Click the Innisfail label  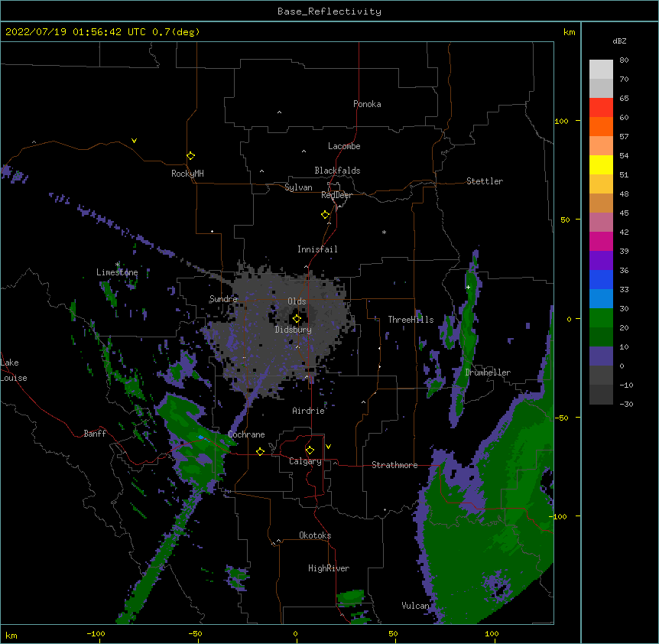(x=317, y=249)
